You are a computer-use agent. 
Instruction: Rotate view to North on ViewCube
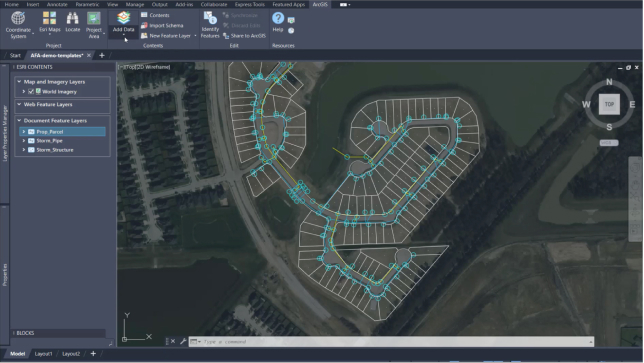pyautogui.click(x=609, y=82)
